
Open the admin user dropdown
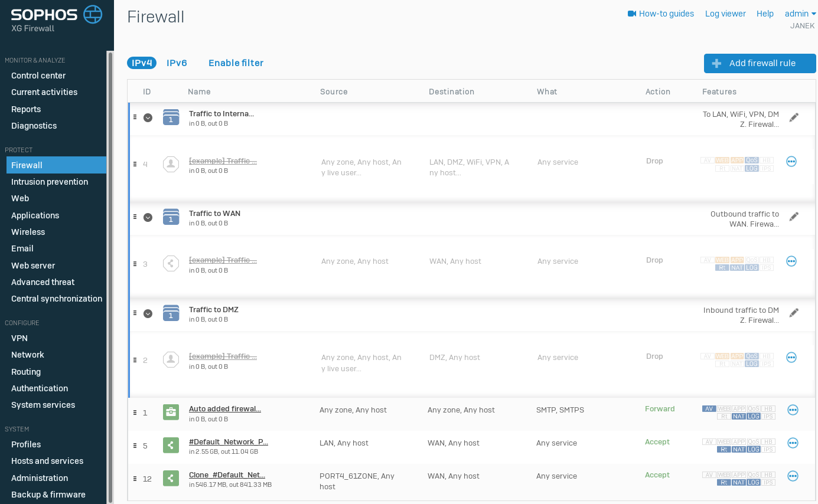point(800,14)
